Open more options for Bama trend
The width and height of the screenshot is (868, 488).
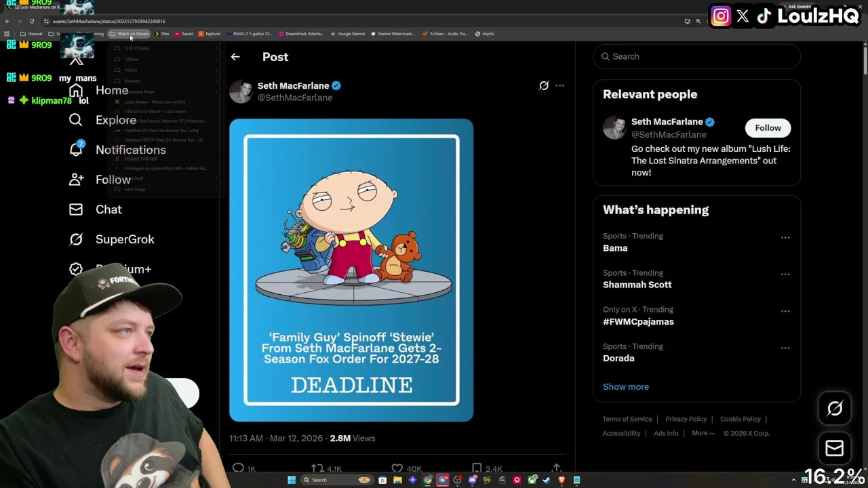[785, 237]
